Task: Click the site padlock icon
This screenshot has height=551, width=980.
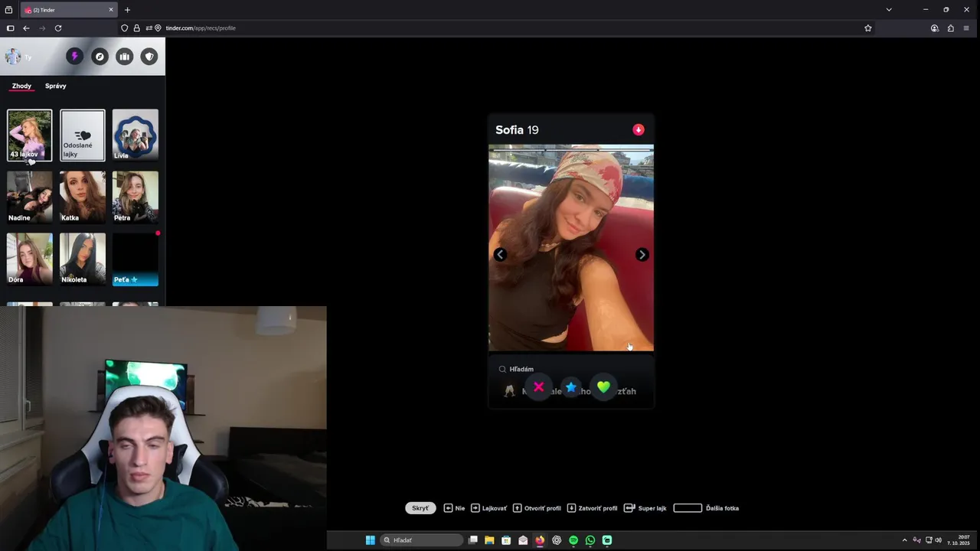Action: (136, 28)
